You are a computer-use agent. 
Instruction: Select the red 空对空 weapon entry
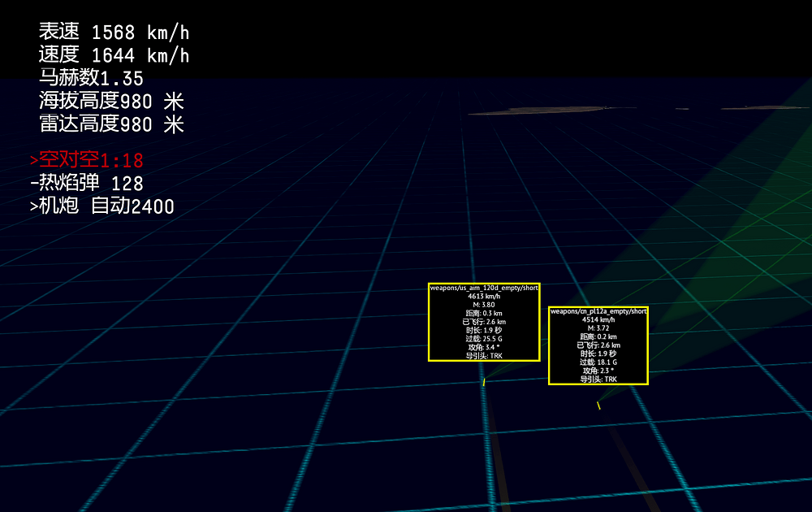87,160
